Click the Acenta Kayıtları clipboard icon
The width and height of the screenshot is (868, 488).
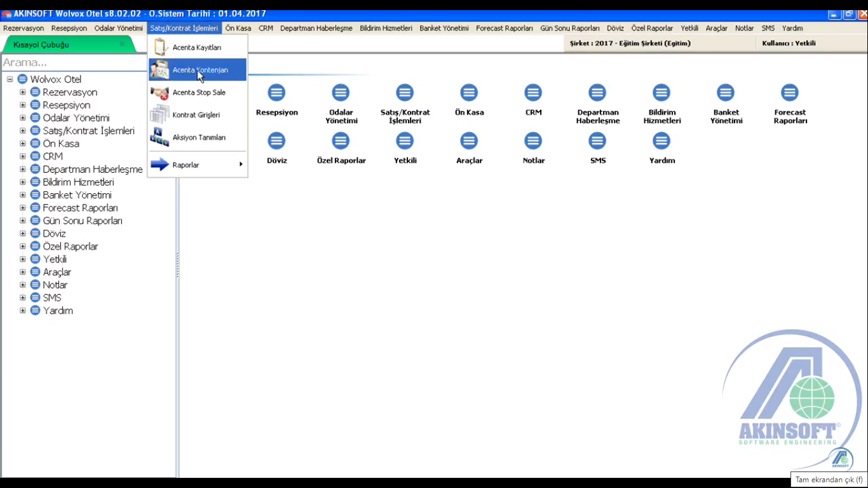[160, 47]
